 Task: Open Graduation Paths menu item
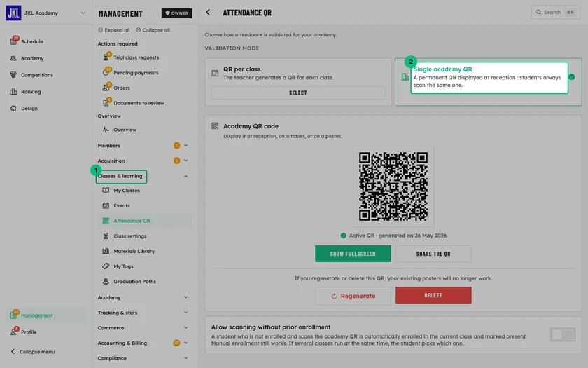click(146, 281)
